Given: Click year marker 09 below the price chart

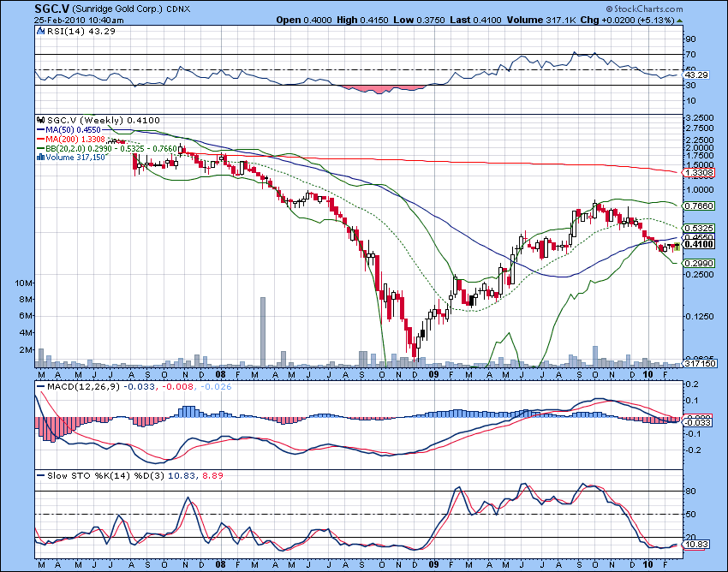Looking at the screenshot, I should click(x=433, y=374).
